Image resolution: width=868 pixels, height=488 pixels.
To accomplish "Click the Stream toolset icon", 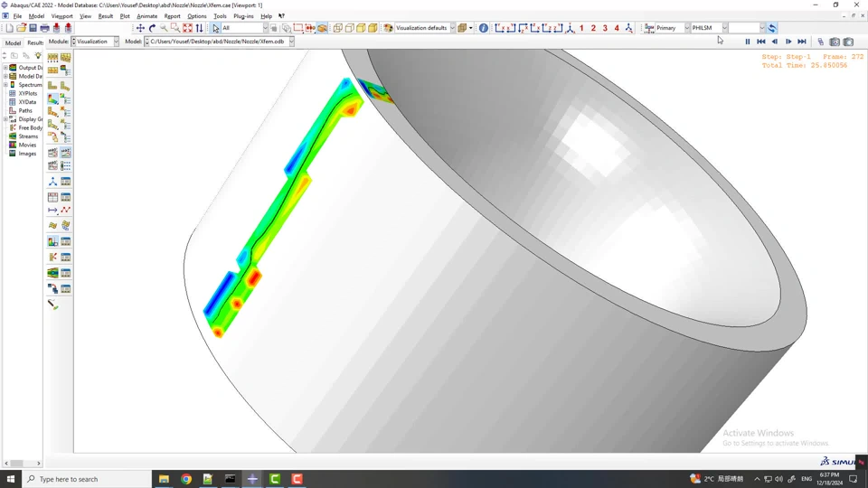I will point(52,273).
